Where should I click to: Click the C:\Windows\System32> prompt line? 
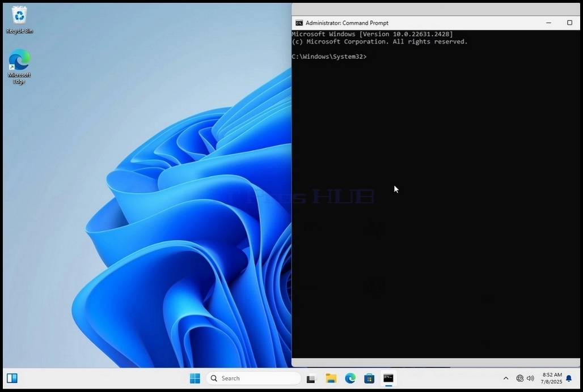329,57
